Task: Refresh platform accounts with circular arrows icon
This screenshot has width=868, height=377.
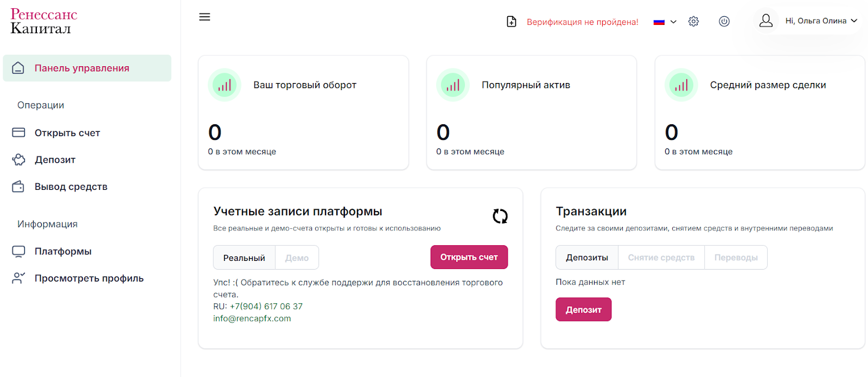Action: tap(500, 216)
